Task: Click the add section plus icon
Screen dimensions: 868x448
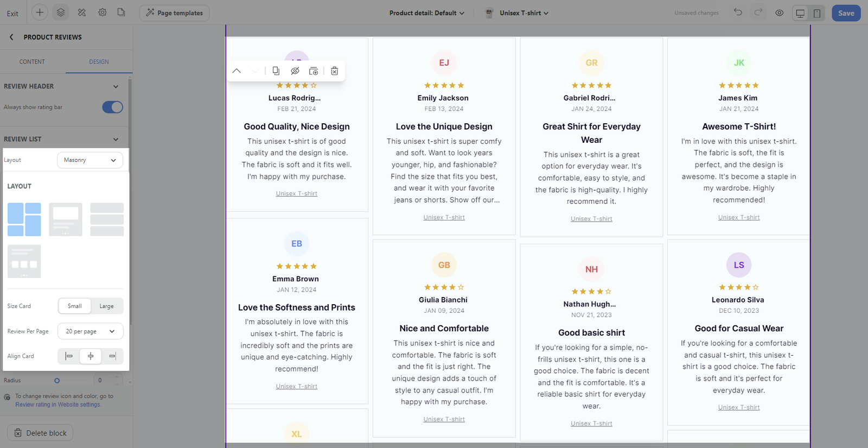Action: click(x=40, y=12)
